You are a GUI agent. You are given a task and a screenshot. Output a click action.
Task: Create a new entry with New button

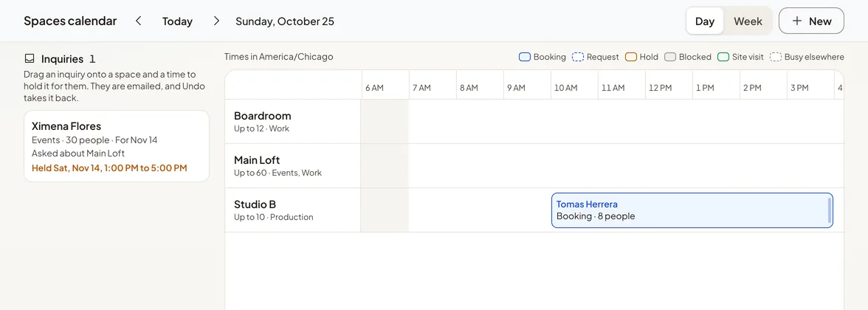coord(811,21)
